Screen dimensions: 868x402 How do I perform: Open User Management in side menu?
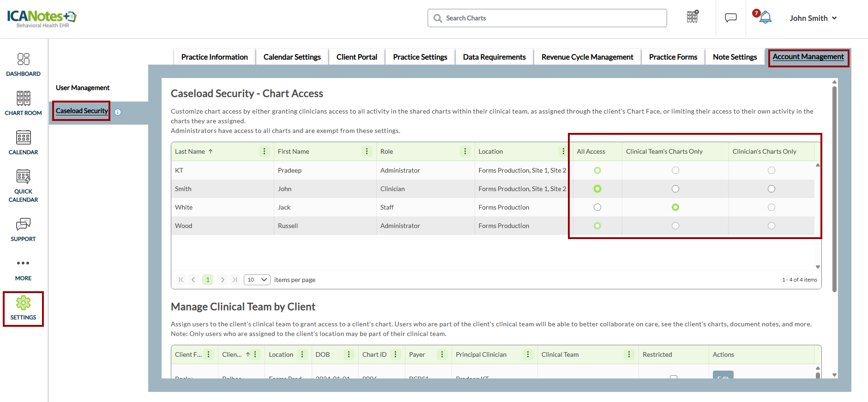(83, 88)
